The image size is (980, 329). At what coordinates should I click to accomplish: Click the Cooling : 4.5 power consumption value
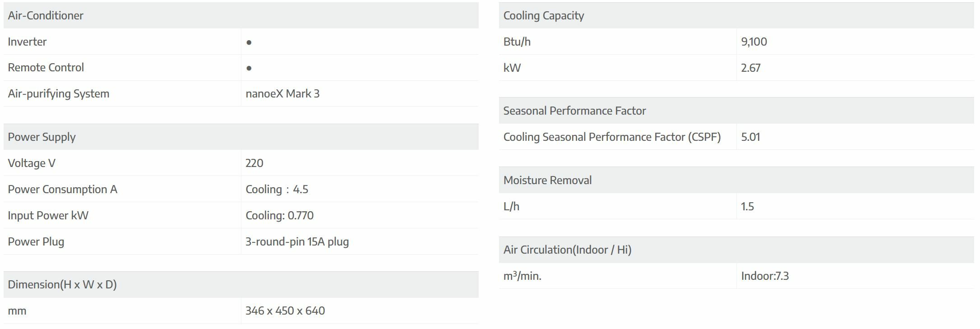click(x=277, y=190)
